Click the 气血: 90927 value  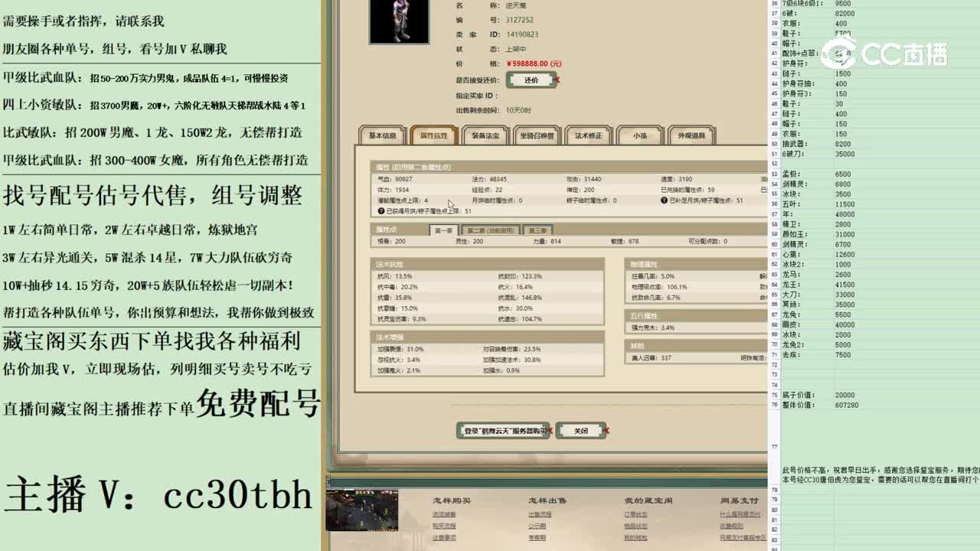(394, 179)
